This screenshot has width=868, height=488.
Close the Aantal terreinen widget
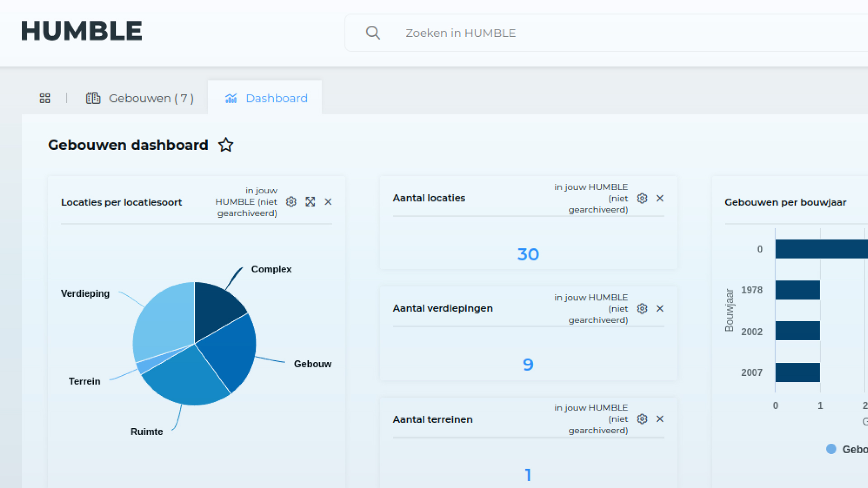[660, 419]
